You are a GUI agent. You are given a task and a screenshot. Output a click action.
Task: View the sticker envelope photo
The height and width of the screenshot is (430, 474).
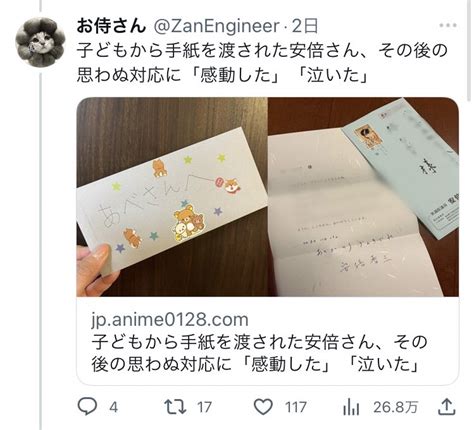pyautogui.click(x=172, y=197)
